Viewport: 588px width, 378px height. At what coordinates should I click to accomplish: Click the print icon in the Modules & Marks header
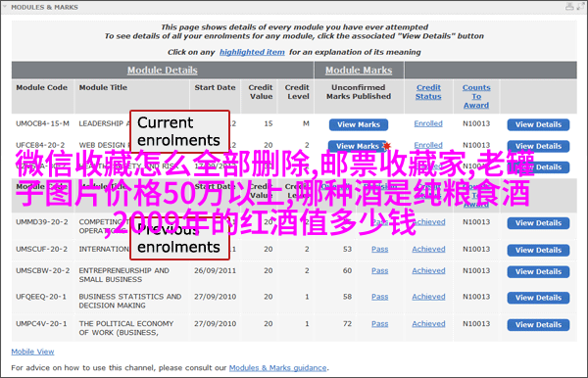click(569, 7)
